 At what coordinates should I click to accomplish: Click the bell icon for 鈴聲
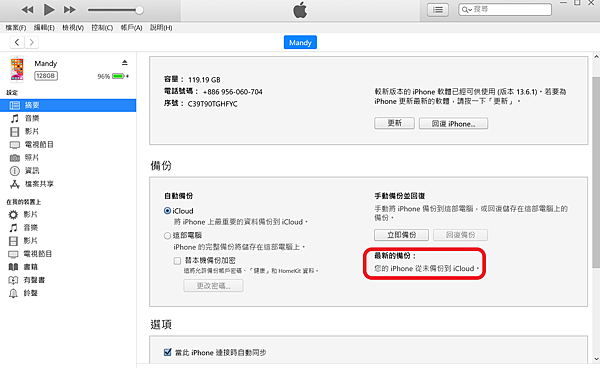tap(13, 293)
